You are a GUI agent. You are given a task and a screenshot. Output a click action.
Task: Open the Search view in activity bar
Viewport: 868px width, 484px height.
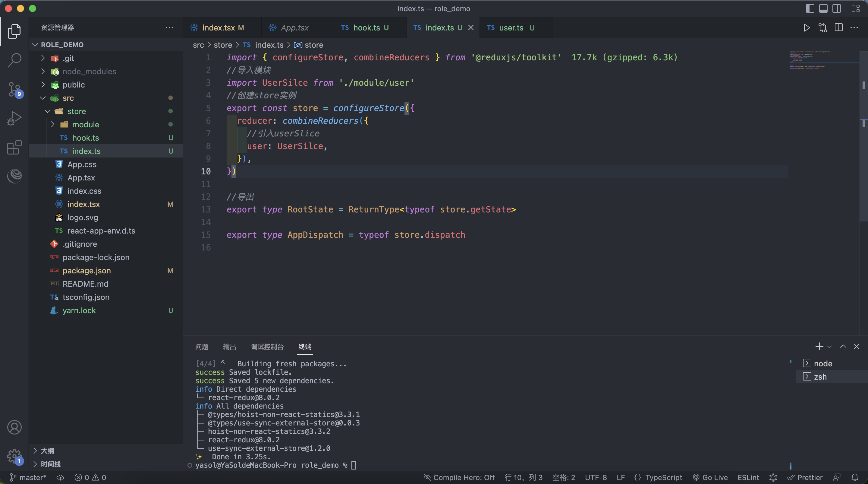tap(14, 60)
